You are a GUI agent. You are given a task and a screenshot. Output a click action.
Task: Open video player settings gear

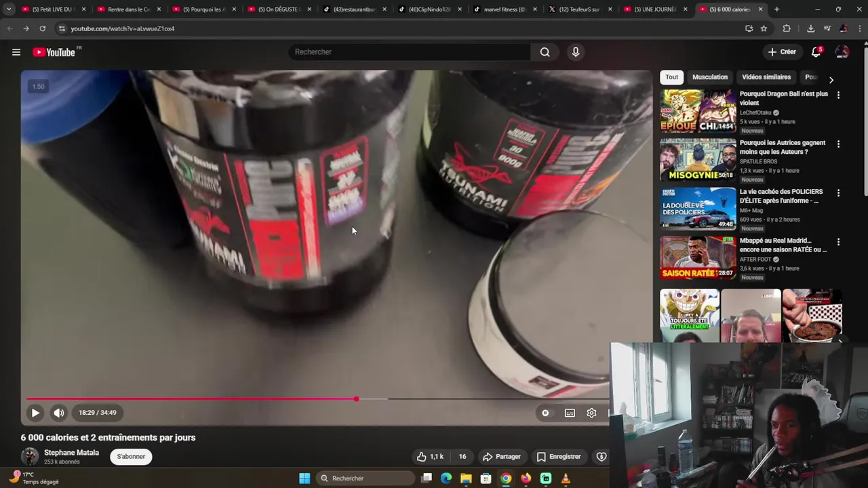591,413
